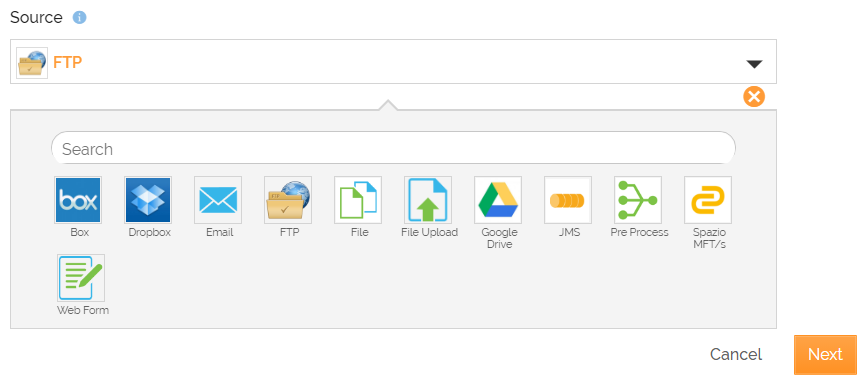The width and height of the screenshot is (860, 384).
Task: Select the Box source icon
Action: pos(78,200)
